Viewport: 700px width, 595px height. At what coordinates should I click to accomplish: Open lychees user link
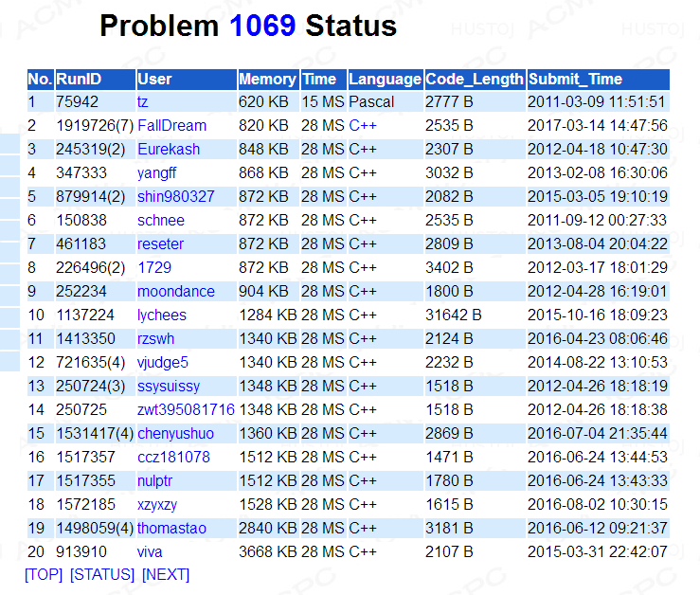pyautogui.click(x=162, y=315)
